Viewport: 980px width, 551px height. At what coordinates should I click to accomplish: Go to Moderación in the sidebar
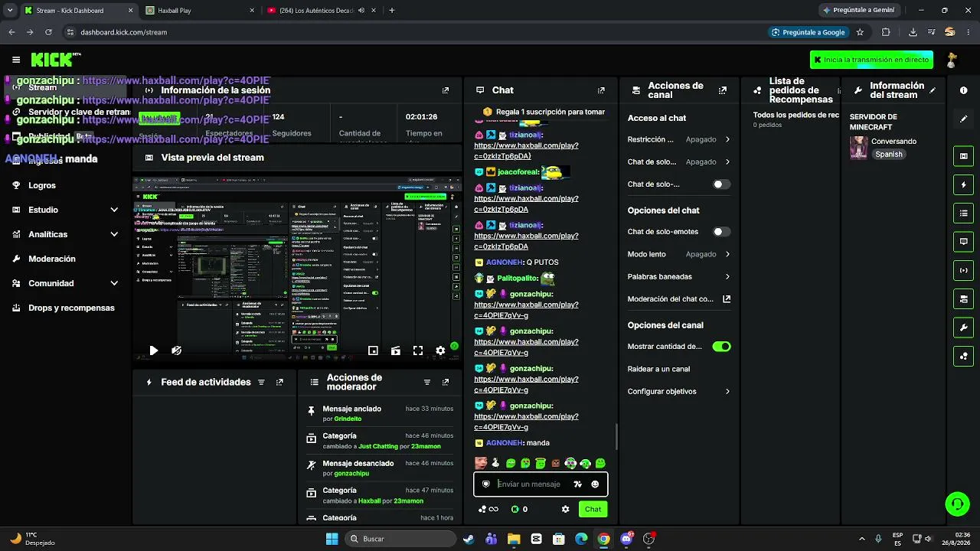pyautogui.click(x=52, y=259)
